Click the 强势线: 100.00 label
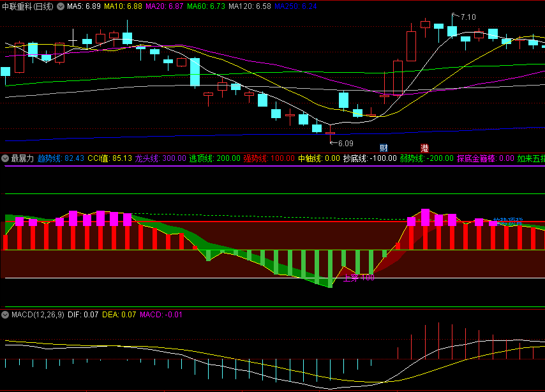 click(x=269, y=158)
